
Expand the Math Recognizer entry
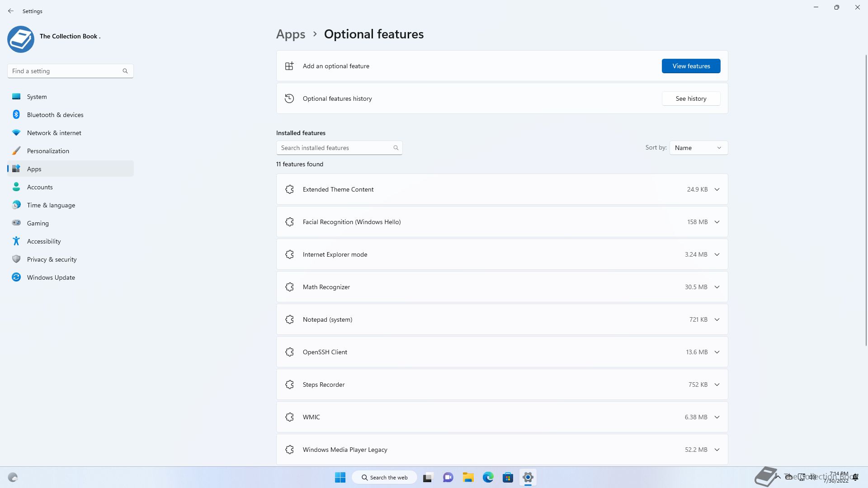[717, 287]
